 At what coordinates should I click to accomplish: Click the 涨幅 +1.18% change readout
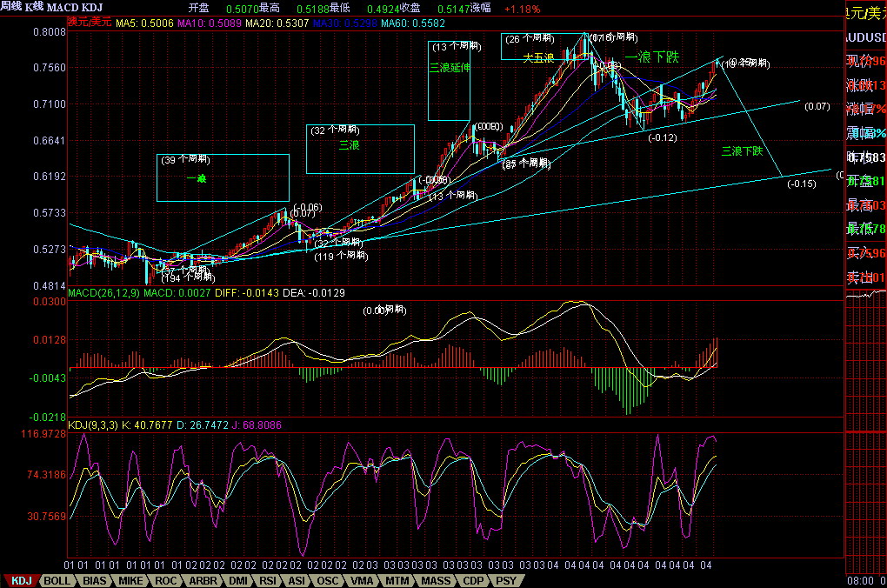coord(505,9)
